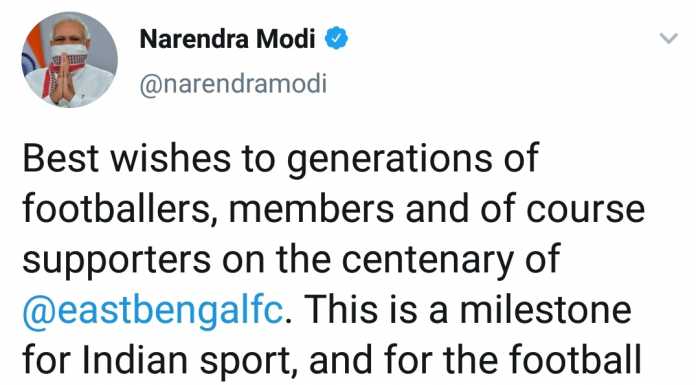Click the word 'footballers,' in tweet
This screenshot has width=696, height=385.
[116, 209]
